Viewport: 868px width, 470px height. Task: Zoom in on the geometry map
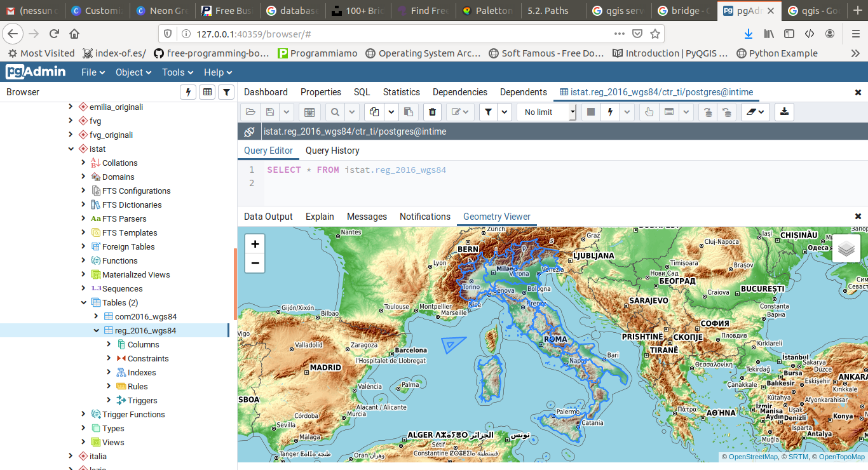point(255,244)
